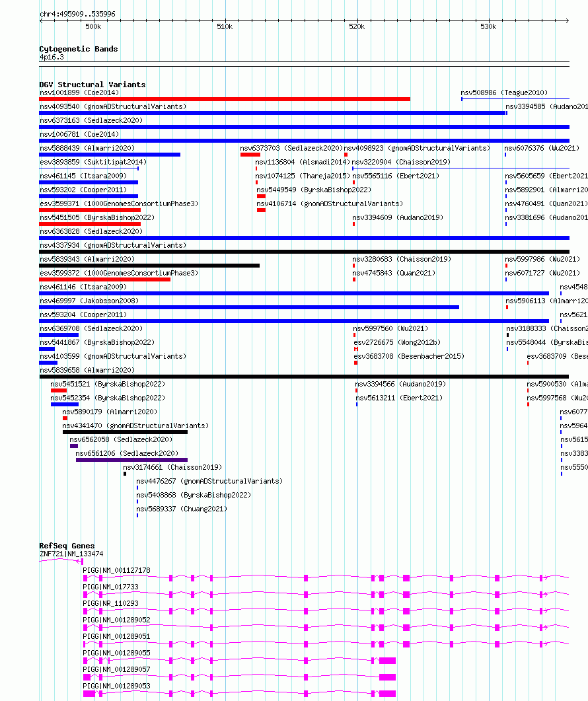The width and height of the screenshot is (588, 701).
Task: Click nsv6071727 (Wu2021) label
Action: pos(542,273)
